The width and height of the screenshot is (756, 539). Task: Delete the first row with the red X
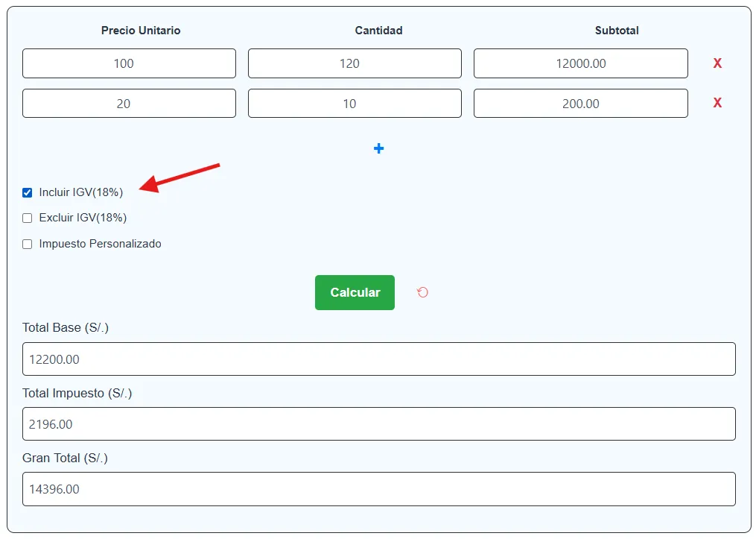717,63
